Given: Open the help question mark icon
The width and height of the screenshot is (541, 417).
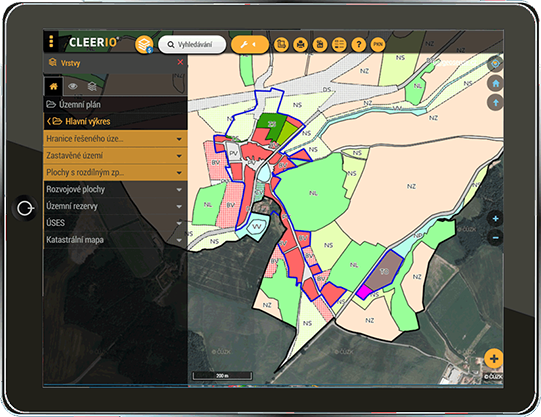Looking at the screenshot, I should [x=358, y=44].
